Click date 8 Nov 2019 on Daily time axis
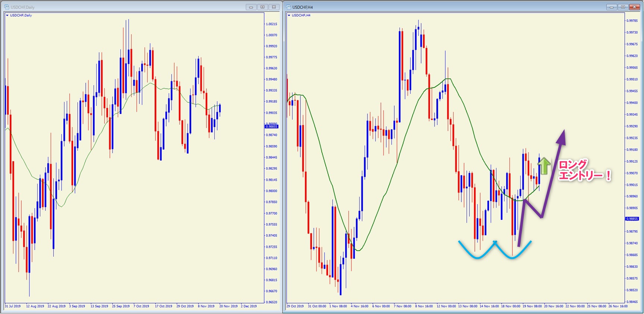The height and width of the screenshot is (314, 644). (206, 306)
